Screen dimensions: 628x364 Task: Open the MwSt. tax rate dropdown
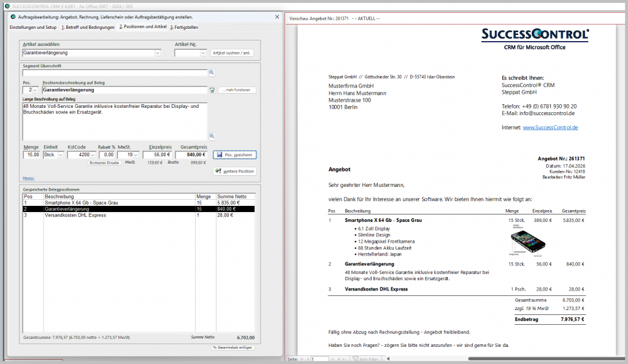coord(136,155)
